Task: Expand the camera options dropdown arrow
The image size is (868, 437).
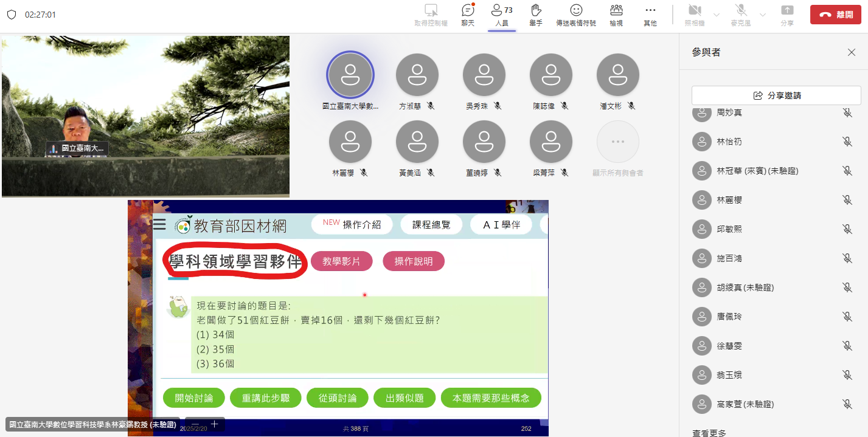Action: click(716, 15)
